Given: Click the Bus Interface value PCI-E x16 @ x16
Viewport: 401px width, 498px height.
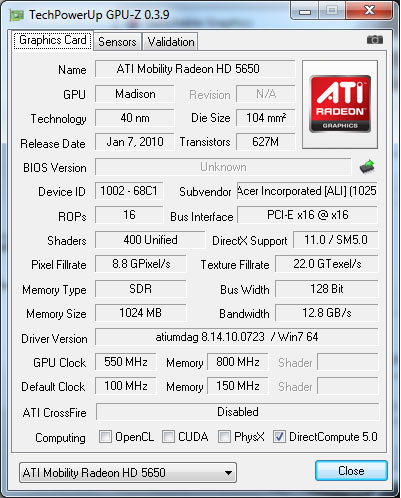Looking at the screenshot, I should click(x=307, y=215).
